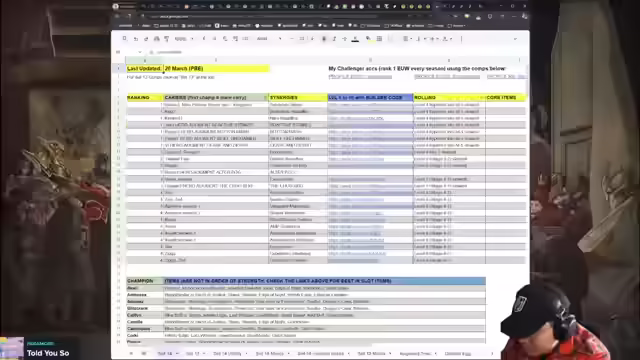The image size is (640, 360).
Task: Select the LVL 1 to 10 BUILDER CODE header
Action: (371, 98)
